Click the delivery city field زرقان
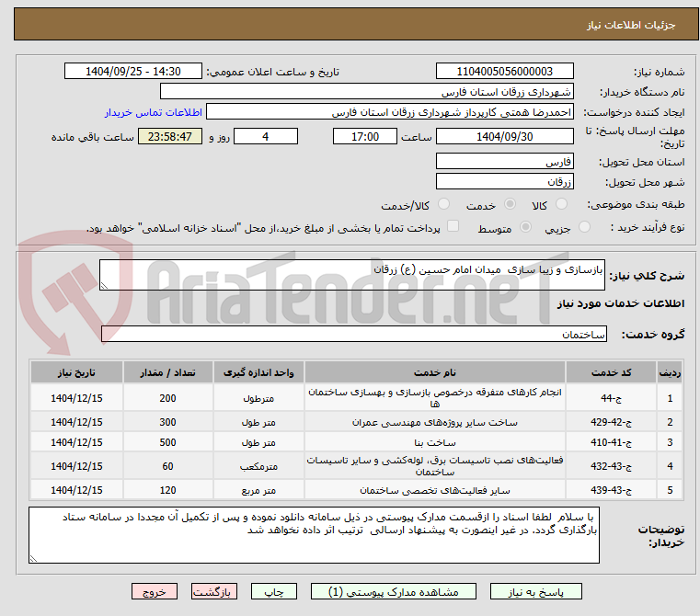Screen dimensions: 700x616 click(504, 181)
